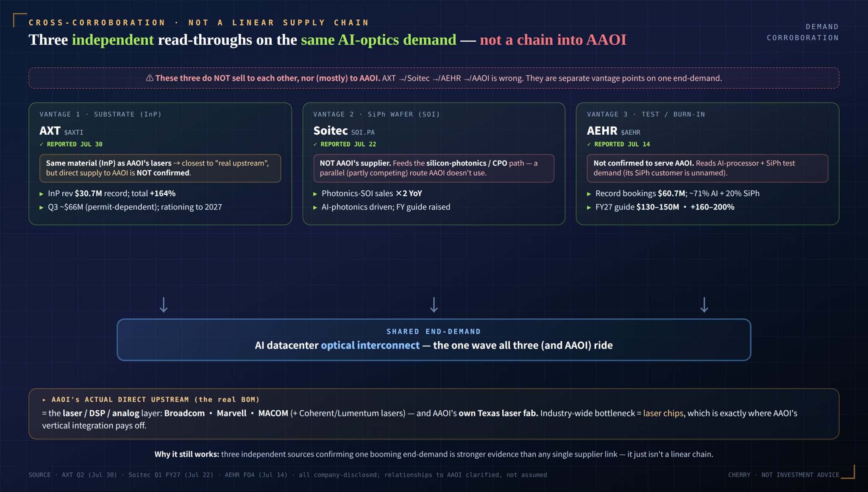Viewport: 868px width, 492px height.
Task: Click the label "VANTAGE 1 · SUBSTRATE (InP)"
Action: click(100, 114)
